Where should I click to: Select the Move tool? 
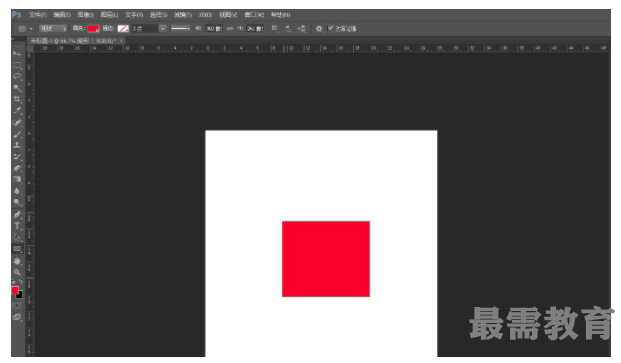17,53
